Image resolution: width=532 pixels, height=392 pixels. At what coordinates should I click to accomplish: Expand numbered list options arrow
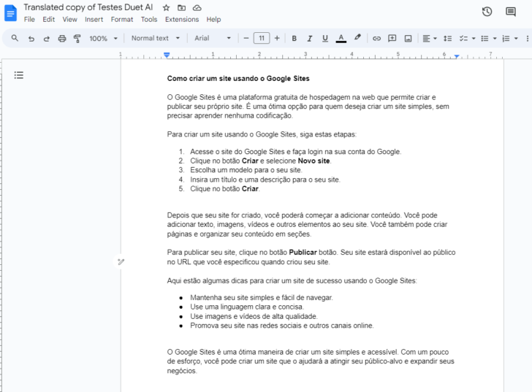(516, 38)
